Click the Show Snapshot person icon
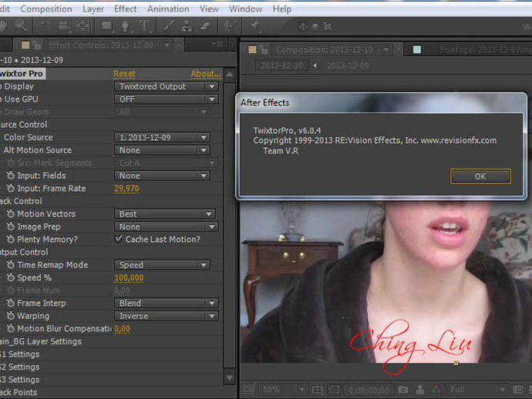 [x=420, y=390]
